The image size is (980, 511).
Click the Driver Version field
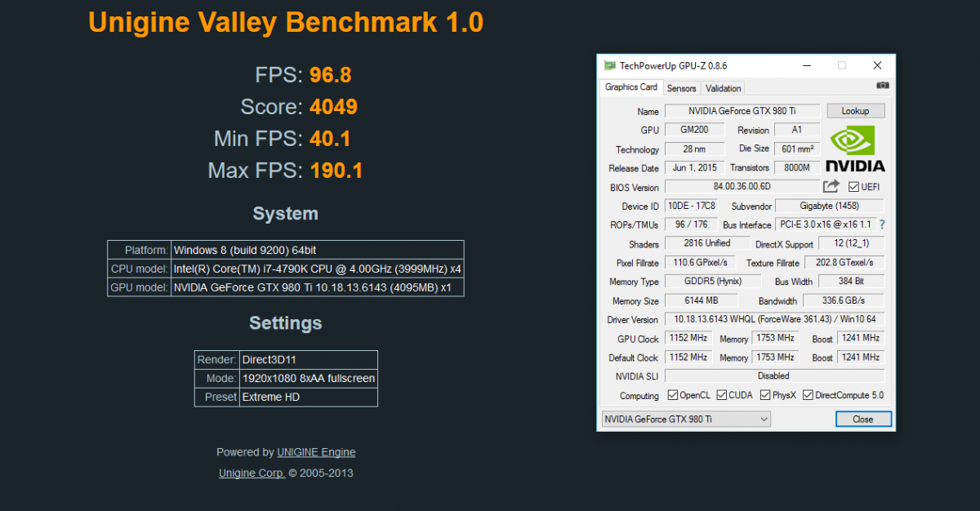[x=774, y=319]
